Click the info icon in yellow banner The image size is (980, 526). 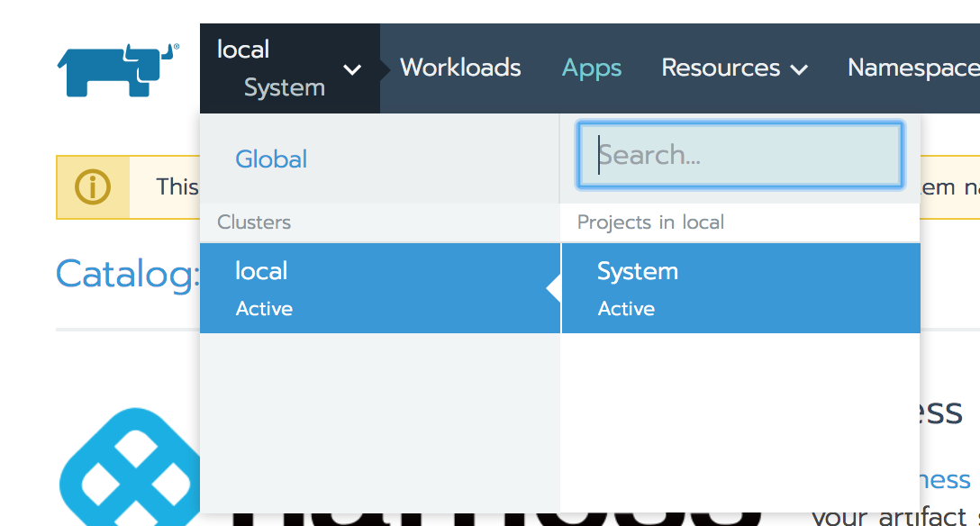click(x=93, y=186)
